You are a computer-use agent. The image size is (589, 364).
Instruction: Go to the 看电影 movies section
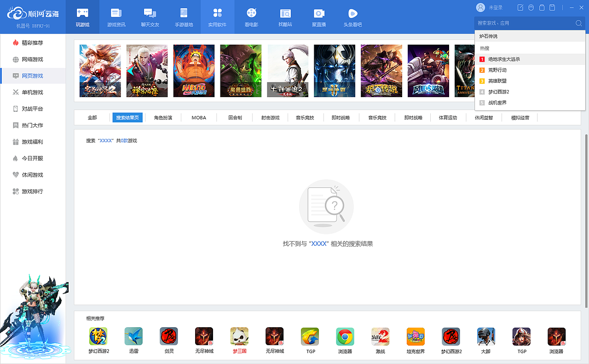point(251,17)
